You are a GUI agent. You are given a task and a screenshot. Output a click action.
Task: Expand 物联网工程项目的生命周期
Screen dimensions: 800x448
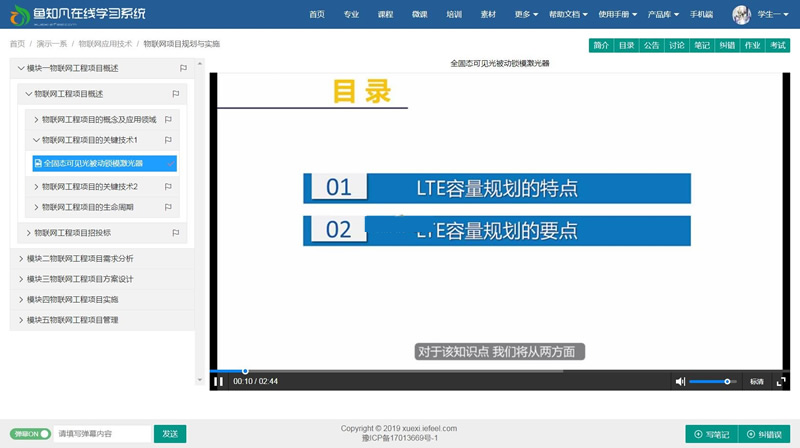[x=36, y=207]
